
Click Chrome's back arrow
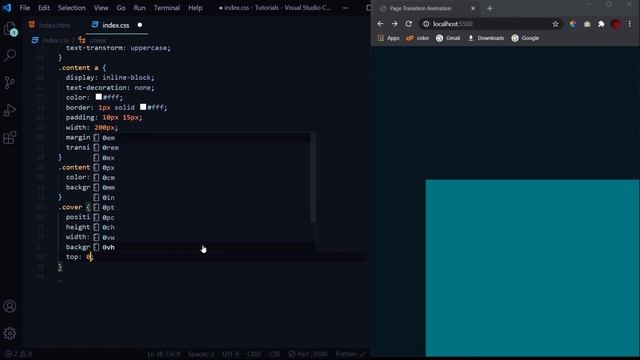tap(380, 24)
